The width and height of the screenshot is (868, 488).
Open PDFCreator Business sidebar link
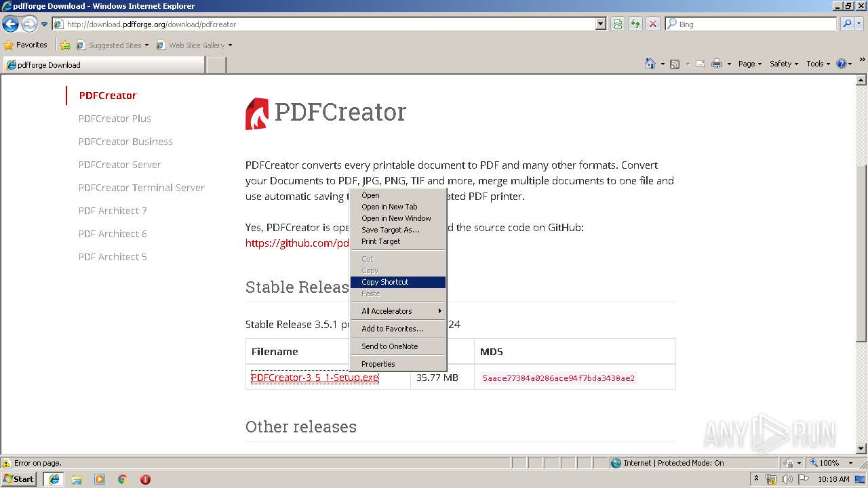coord(125,142)
